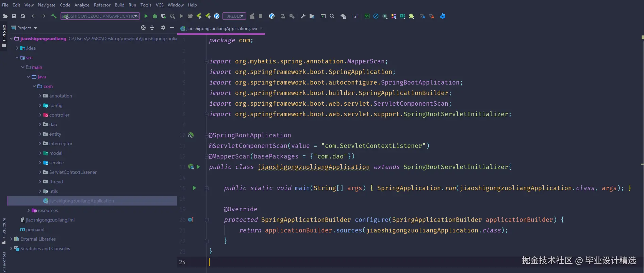Close the jiaoshigongzuoliangApplication.java tab

pos(261,28)
